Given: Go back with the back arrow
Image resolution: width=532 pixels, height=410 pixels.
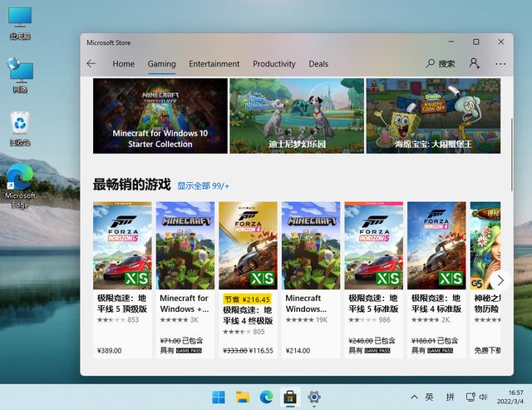Looking at the screenshot, I should (91, 63).
